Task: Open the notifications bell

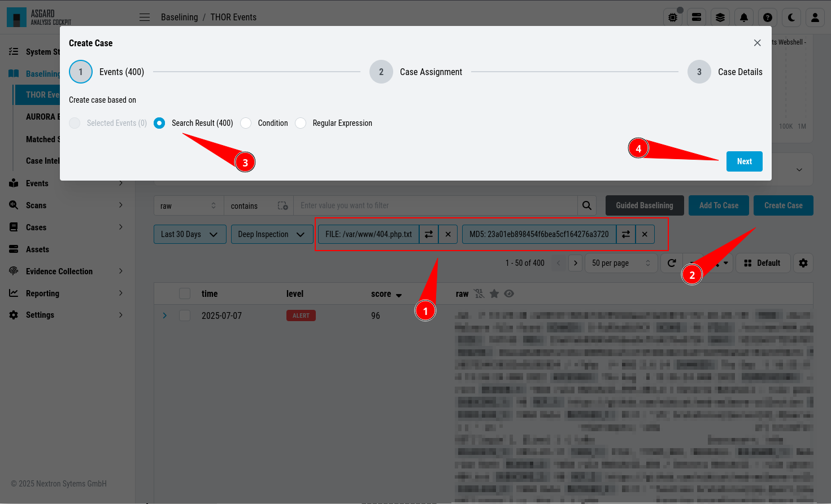Action: (744, 17)
